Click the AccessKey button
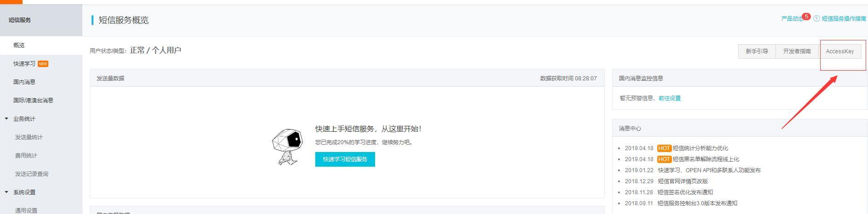 point(839,51)
